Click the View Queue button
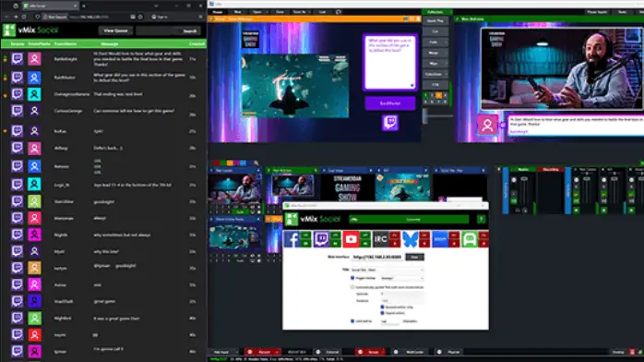Screen dimensions: 644x362 click(115, 30)
